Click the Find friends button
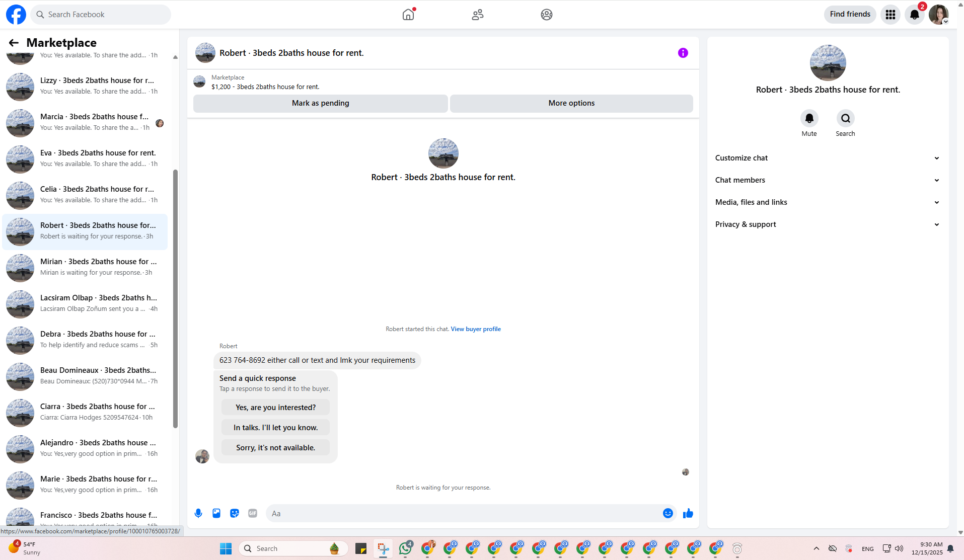964x560 pixels. tap(850, 14)
